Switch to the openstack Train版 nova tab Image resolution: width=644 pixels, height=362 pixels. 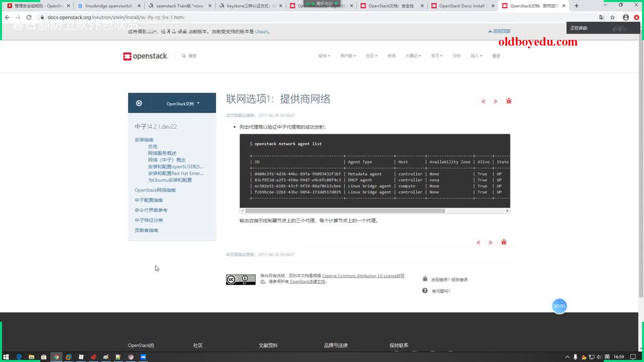179,6
